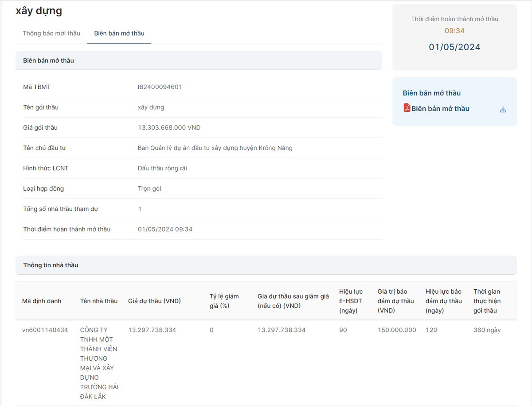This screenshot has width=532, height=406.
Task: Click the Mã định danh column header
Action: [x=42, y=301]
